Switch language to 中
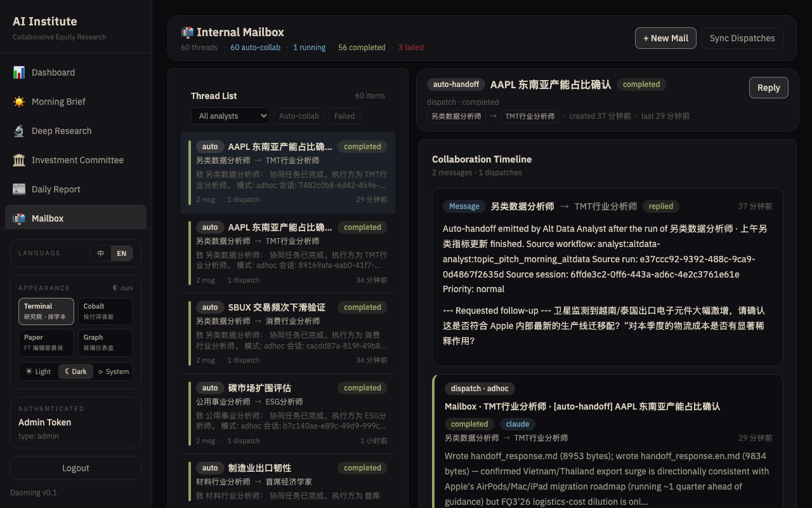Screen dimensions: 812x508 (101, 253)
